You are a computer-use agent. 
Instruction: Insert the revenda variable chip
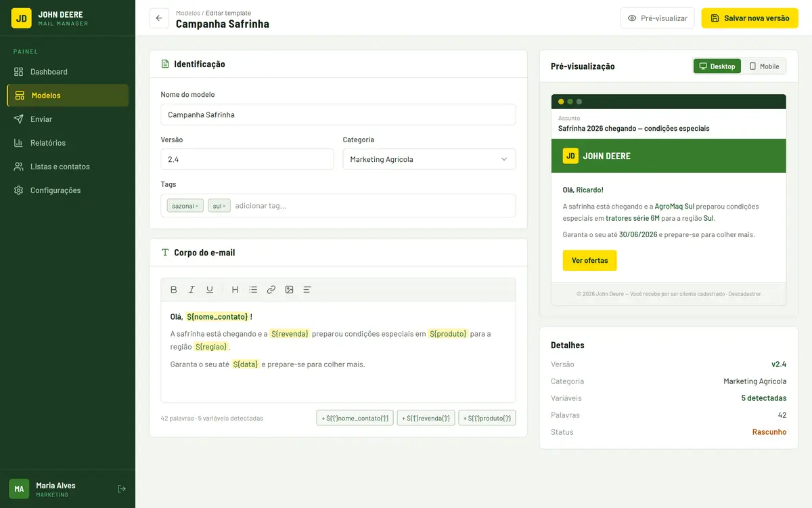[x=426, y=418]
